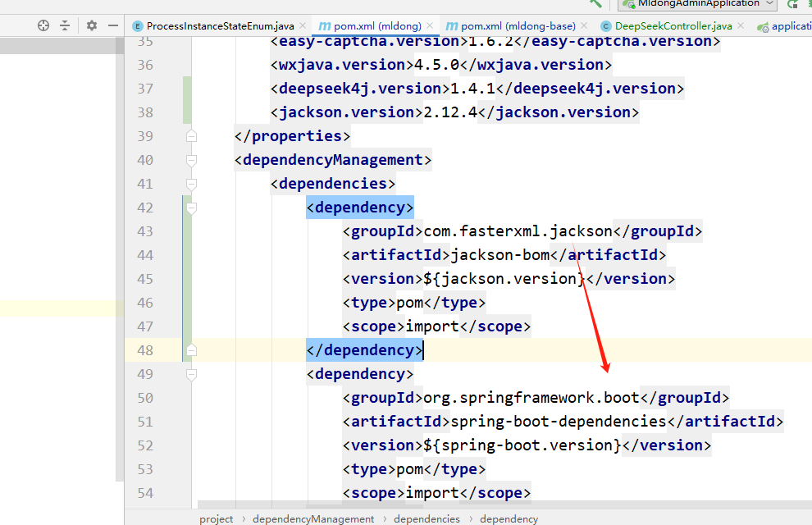Click 'dependencies' in the breadcrumb bar
Image resolution: width=812 pixels, height=525 pixels.
point(427,518)
